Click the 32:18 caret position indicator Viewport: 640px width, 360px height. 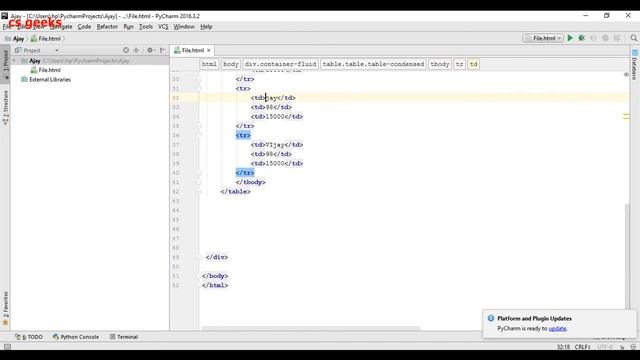tap(563, 347)
